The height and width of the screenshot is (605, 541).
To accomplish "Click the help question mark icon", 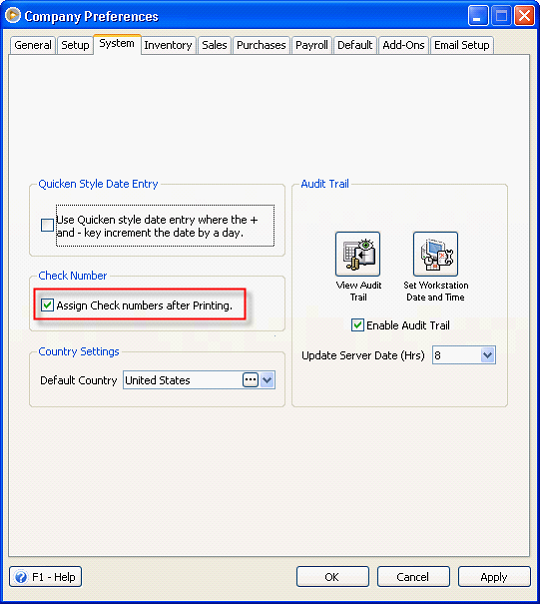I will pyautogui.click(x=20, y=577).
